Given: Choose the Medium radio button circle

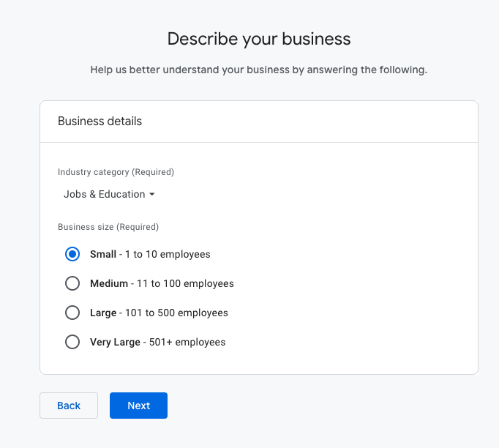Looking at the screenshot, I should coord(72,283).
